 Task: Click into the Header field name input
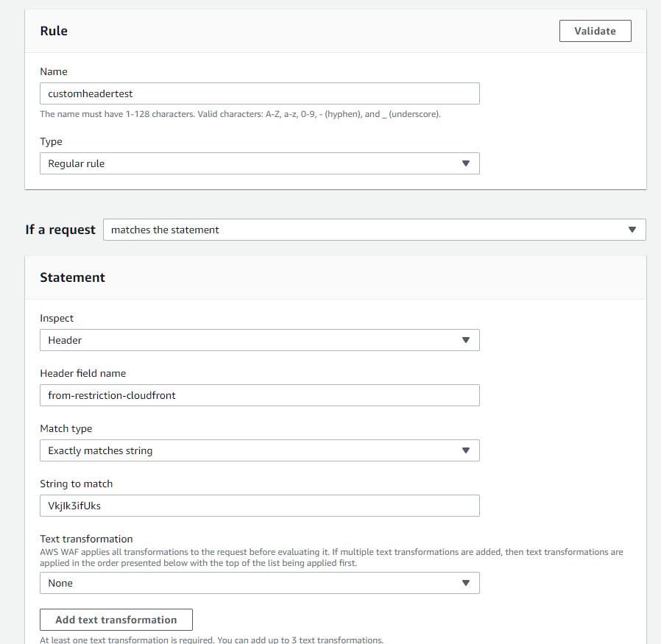(x=259, y=395)
